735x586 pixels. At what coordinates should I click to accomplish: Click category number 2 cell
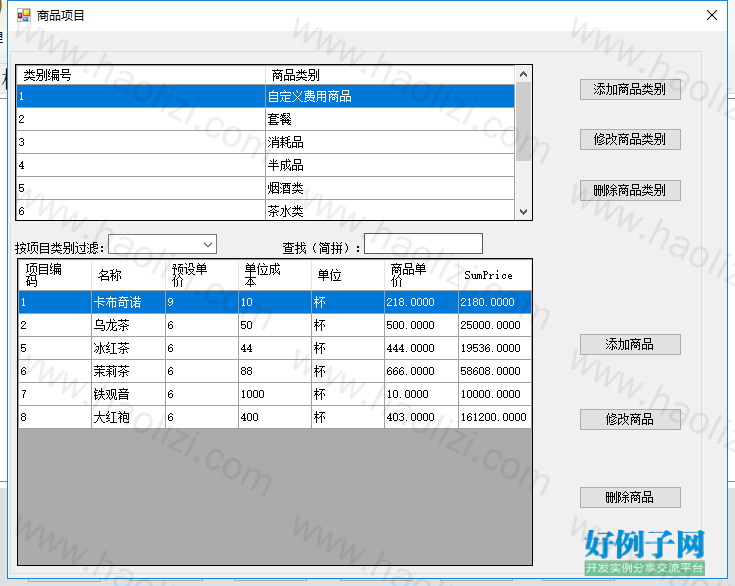(x=141, y=119)
